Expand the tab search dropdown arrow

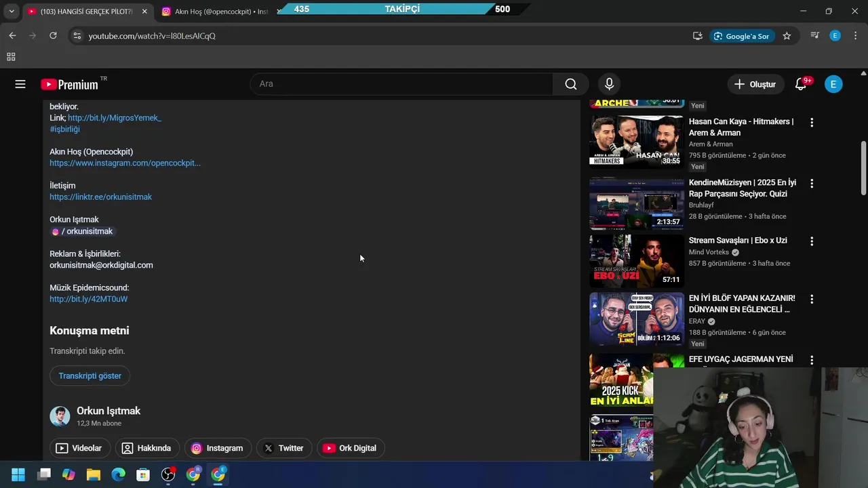click(11, 12)
